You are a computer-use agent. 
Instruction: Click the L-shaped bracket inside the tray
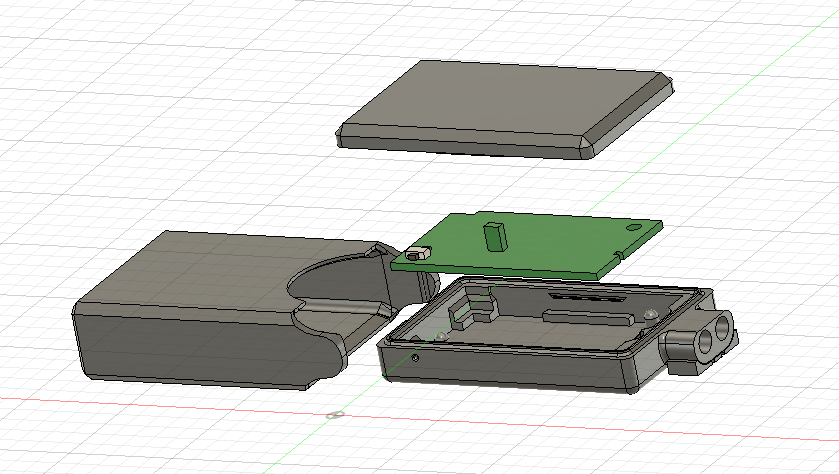pos(463,315)
